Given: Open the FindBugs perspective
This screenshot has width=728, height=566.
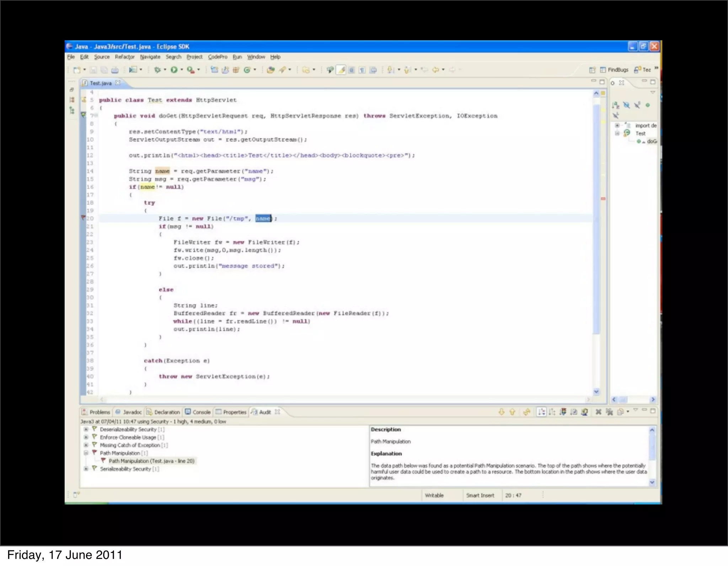Looking at the screenshot, I should point(614,70).
